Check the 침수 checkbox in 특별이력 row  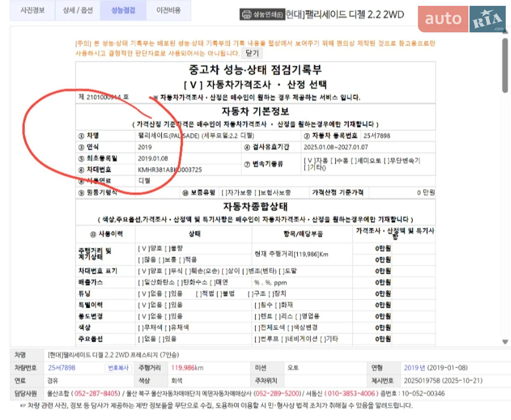tap(257, 305)
